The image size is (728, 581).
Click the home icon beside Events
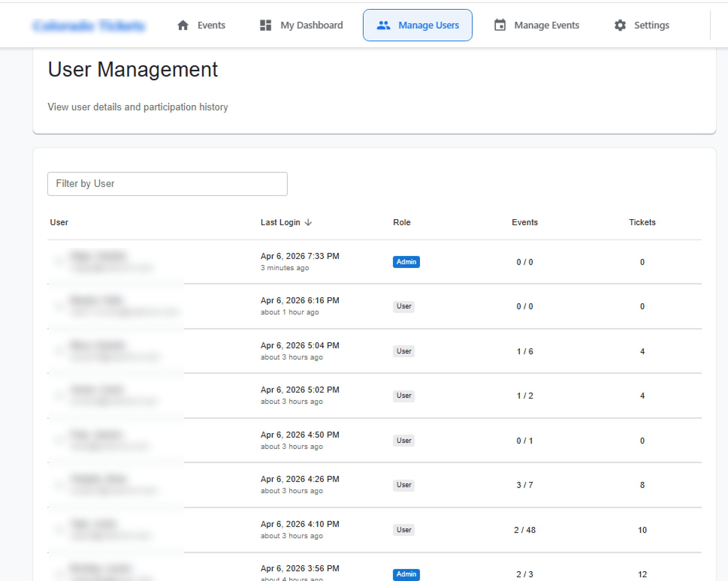pos(183,25)
